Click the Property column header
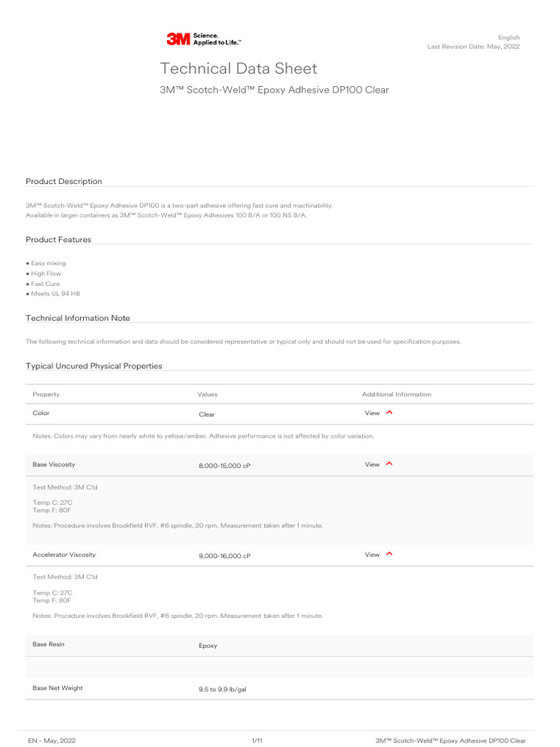560x747 pixels. (x=46, y=395)
